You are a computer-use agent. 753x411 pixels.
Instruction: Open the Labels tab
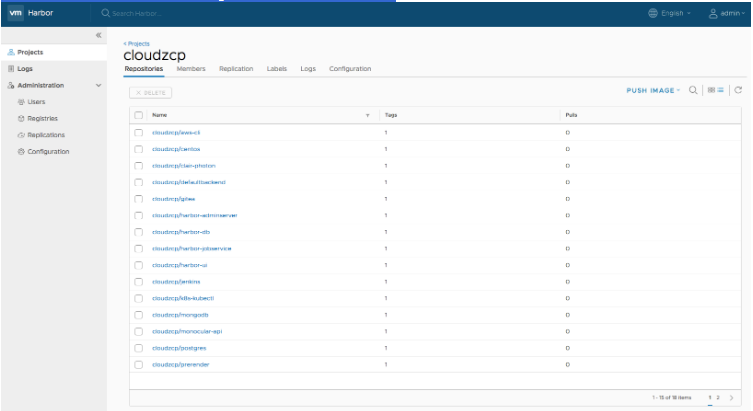click(x=277, y=69)
